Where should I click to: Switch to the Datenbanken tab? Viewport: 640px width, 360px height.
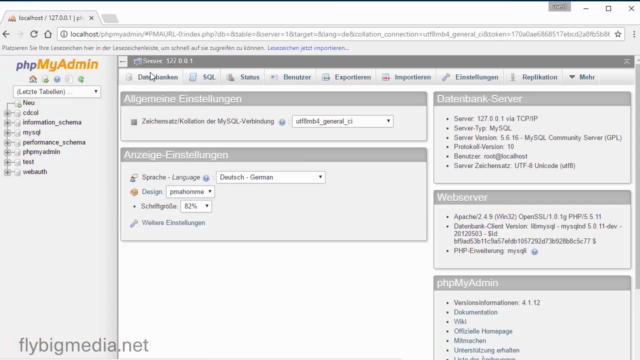tap(152, 77)
